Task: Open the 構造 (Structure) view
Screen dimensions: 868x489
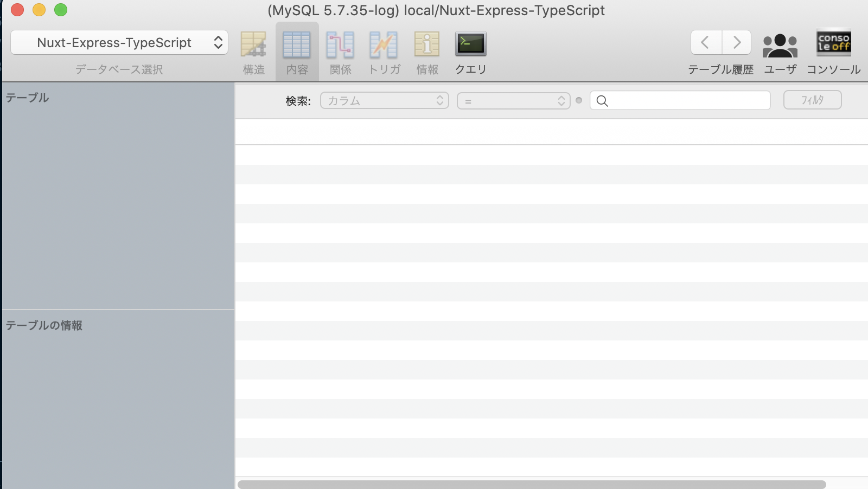Action: pos(253,53)
